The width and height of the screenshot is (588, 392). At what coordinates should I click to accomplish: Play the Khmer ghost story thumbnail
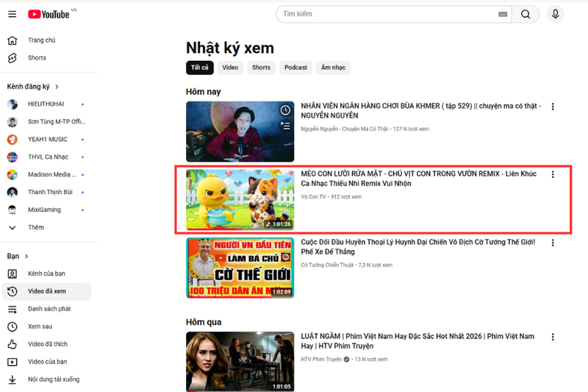240,132
